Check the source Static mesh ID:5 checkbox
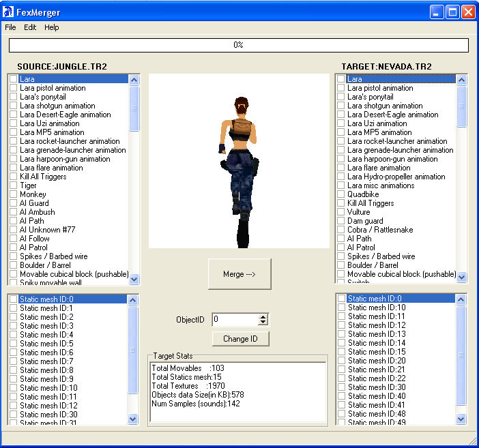The width and height of the screenshot is (479, 448). tap(13, 344)
